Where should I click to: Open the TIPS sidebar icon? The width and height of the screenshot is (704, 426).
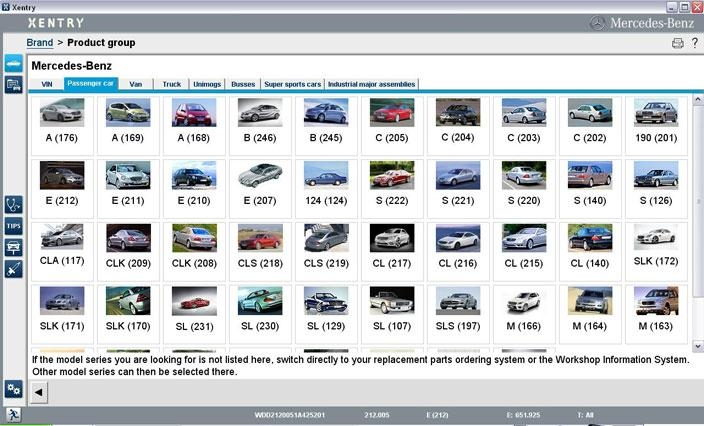point(13,226)
